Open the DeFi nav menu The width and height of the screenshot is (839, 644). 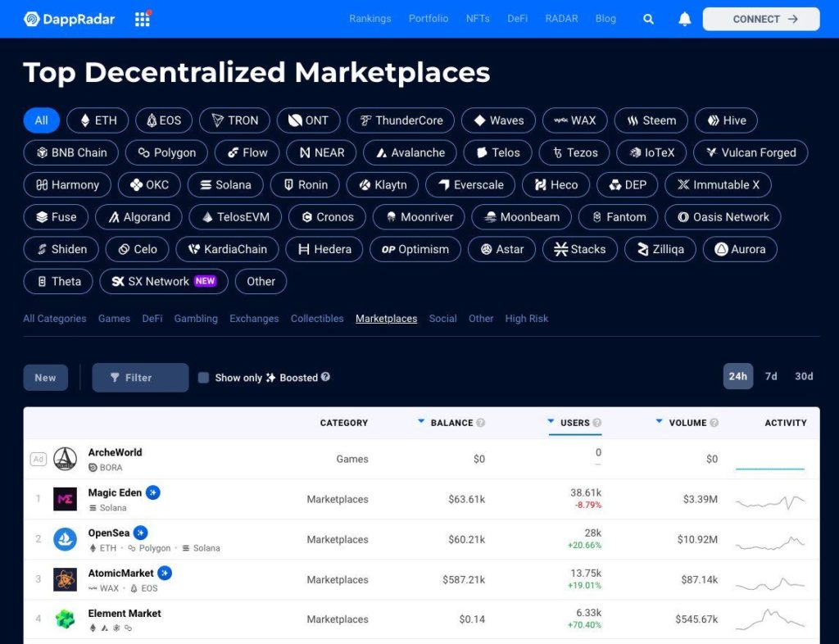click(x=518, y=19)
